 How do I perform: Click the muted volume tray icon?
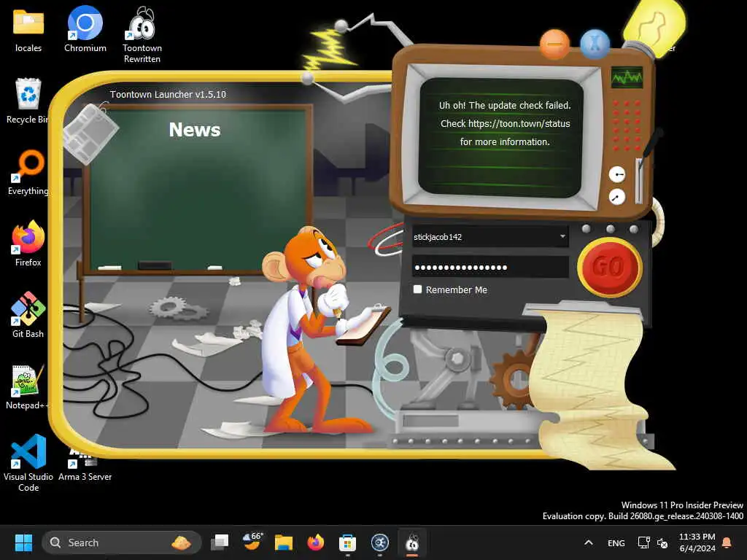click(662, 542)
